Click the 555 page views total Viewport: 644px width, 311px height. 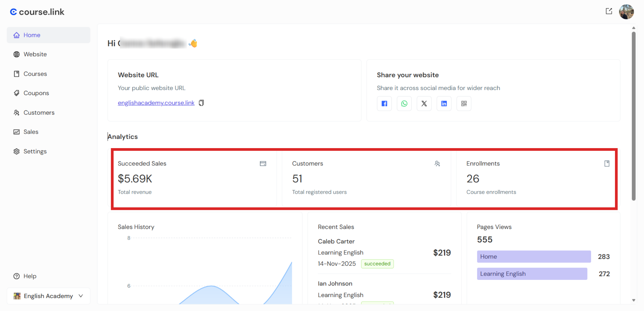485,239
